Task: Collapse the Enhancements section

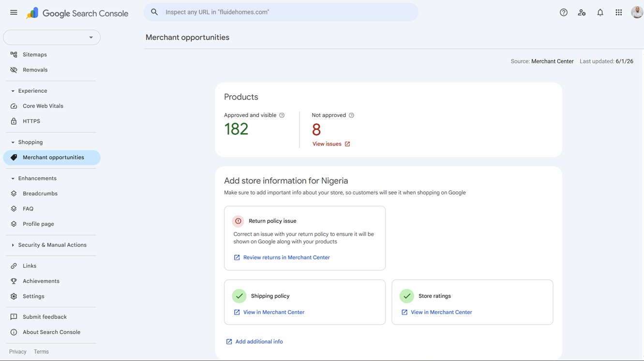Action: tap(13, 179)
